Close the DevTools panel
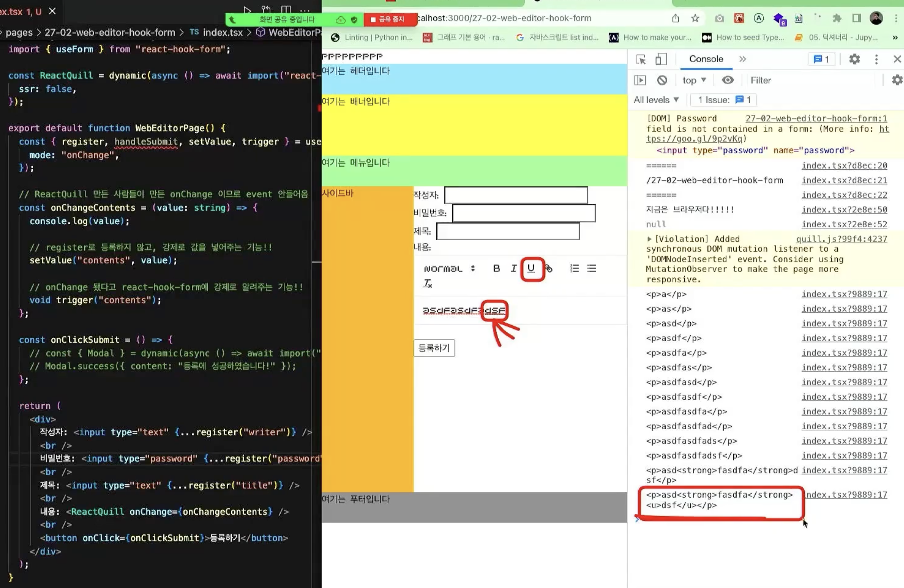The image size is (904, 588). 897,59
